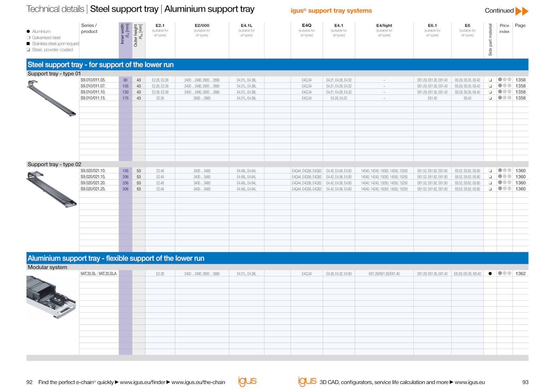Click side part material symbol in S9.010/011.15 row
555x392 pixels.
click(x=490, y=98)
